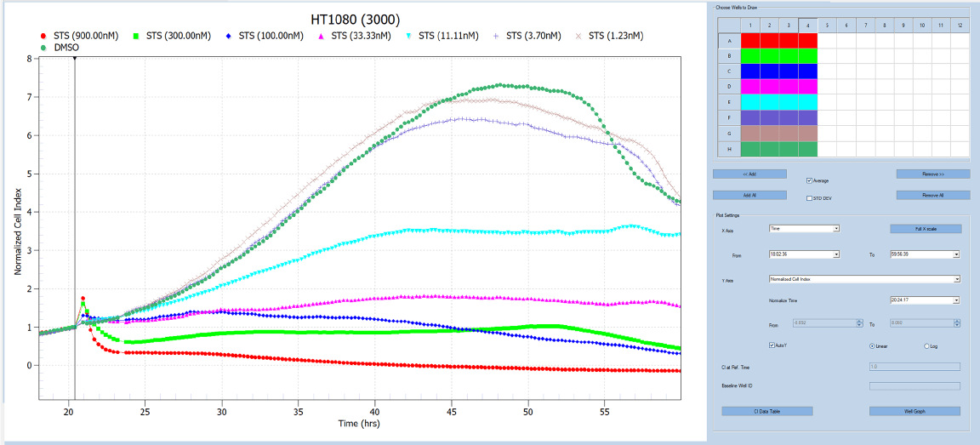The width and height of the screenshot is (980, 445).
Task: Enable the STD DEV checkbox
Action: [809, 198]
